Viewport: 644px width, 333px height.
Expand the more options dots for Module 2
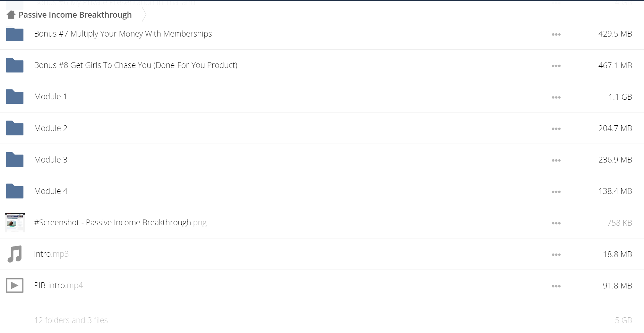pos(556,129)
